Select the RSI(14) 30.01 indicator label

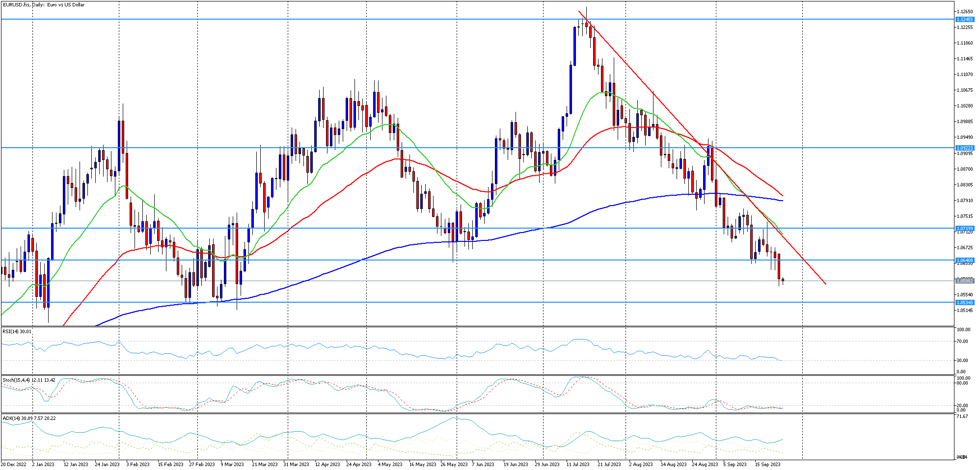(17, 332)
